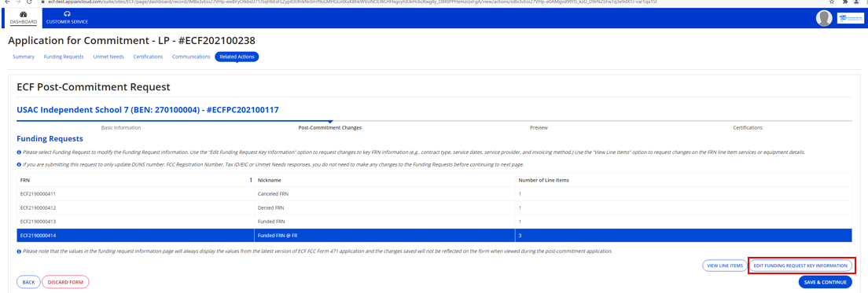The height and width of the screenshot is (293, 868).
Task: Click the info icon beside 'Please note that the values'
Action: coord(19,251)
